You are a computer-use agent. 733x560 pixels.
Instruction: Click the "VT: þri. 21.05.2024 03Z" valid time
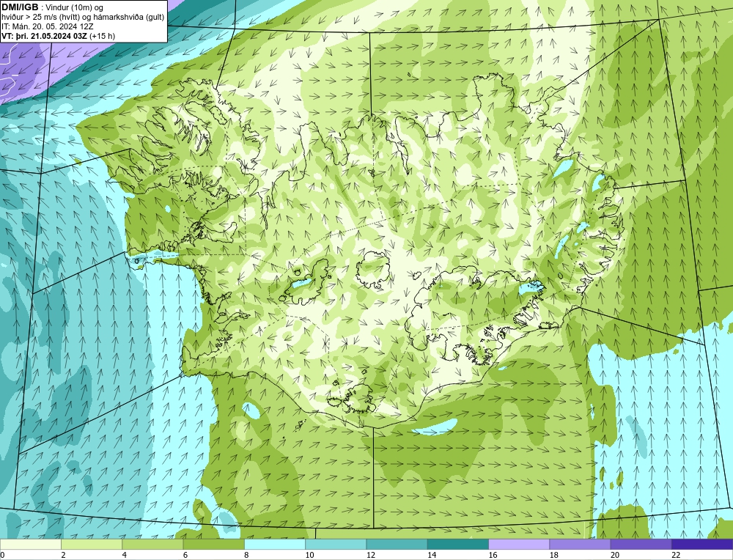pos(44,35)
